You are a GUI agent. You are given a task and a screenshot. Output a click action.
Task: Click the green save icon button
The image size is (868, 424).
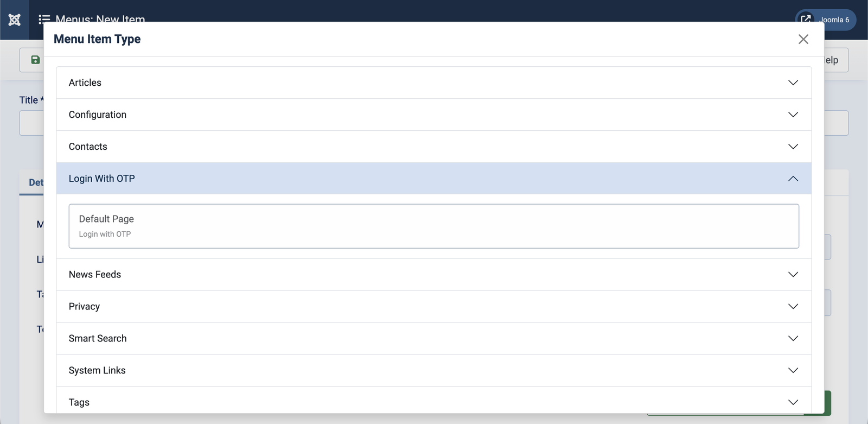coord(35,60)
